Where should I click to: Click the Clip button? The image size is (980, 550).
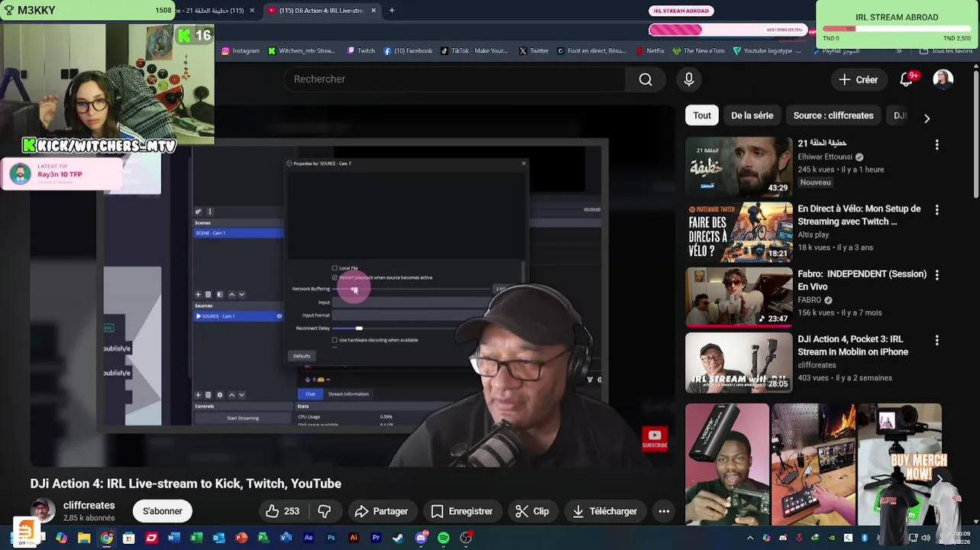532,511
